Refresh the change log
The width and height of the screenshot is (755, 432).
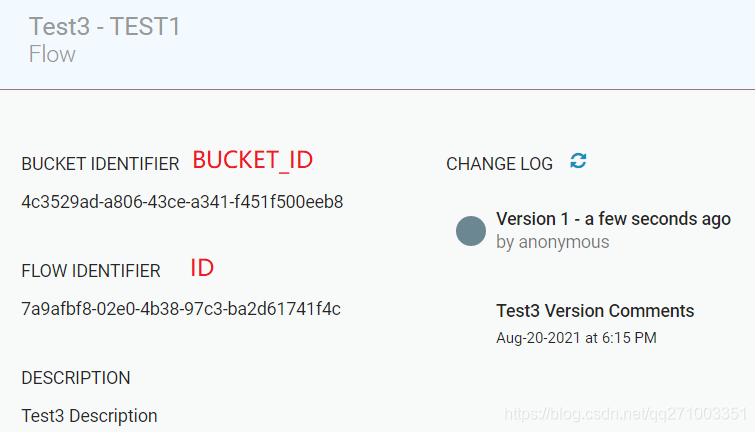(x=578, y=161)
